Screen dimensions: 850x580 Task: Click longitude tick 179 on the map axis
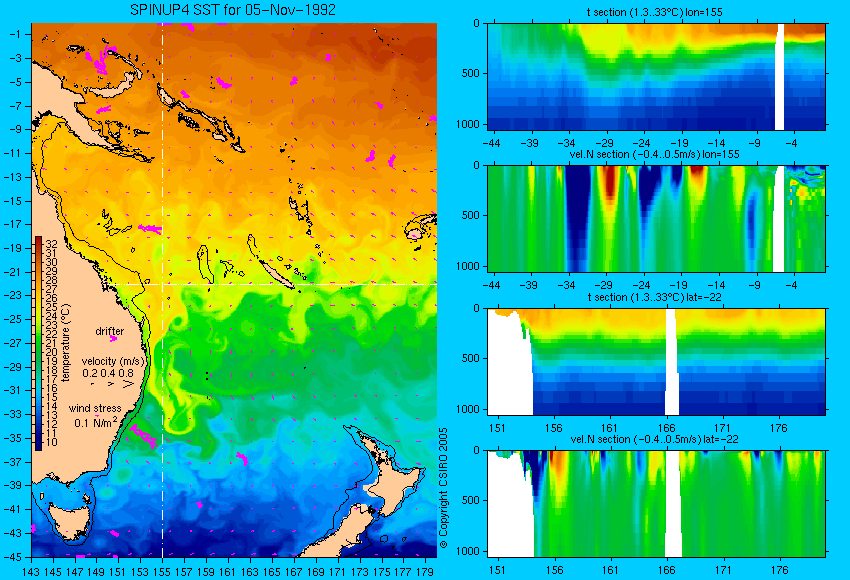(x=424, y=572)
